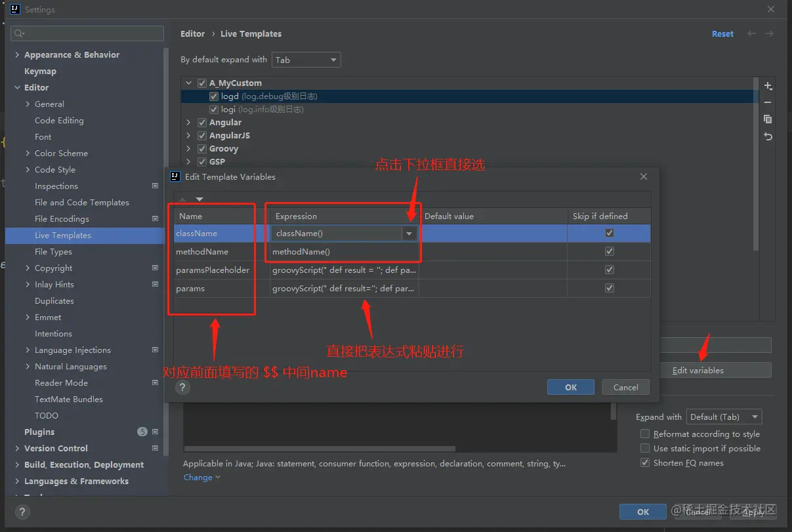Expand Code Style settings node
792x532 pixels.
click(x=28, y=170)
